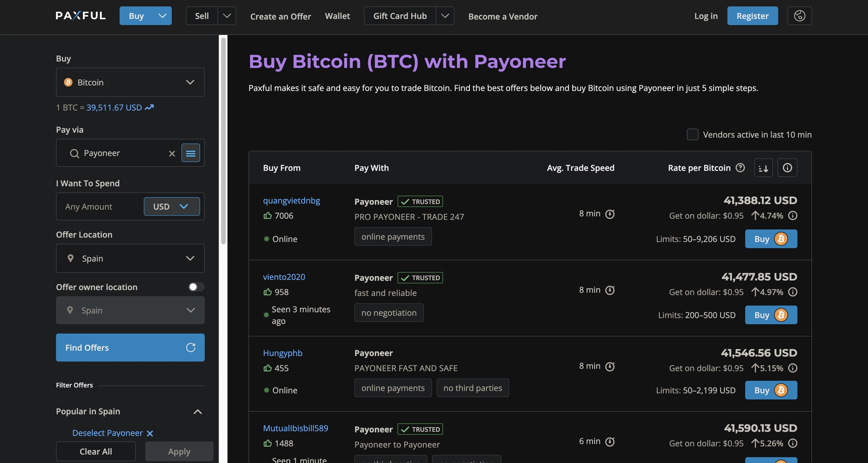This screenshot has width=868, height=463.
Task: Click info icon next to 5.15%
Action: [792, 368]
